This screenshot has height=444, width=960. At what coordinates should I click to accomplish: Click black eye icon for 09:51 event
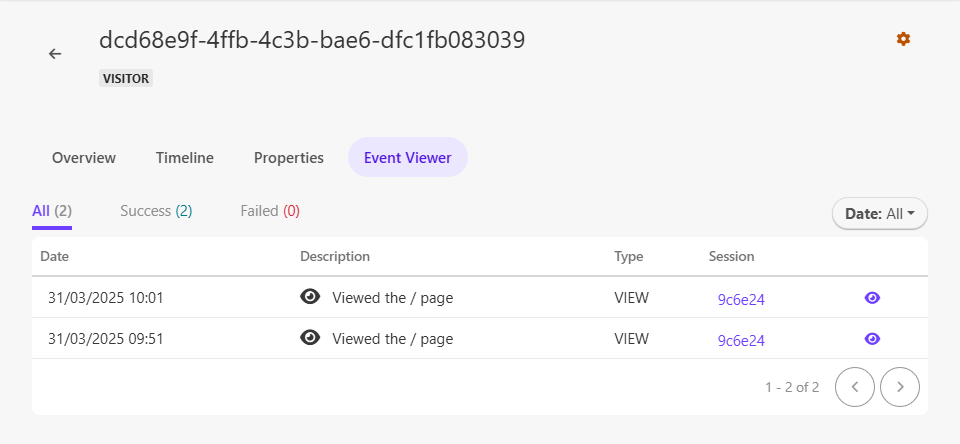click(311, 338)
